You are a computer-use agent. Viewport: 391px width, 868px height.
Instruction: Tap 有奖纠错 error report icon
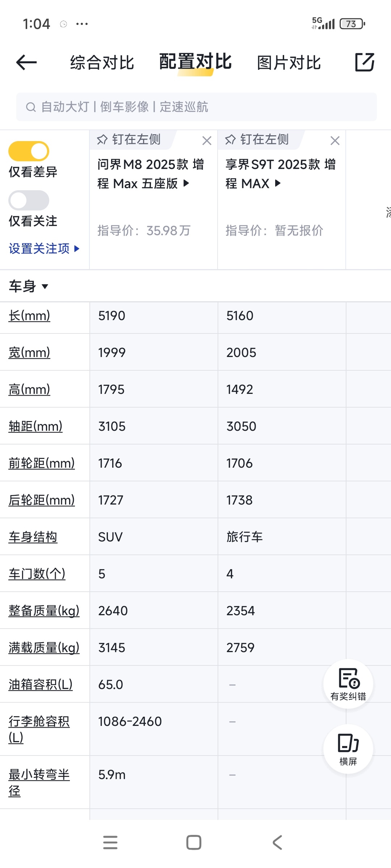pos(348,684)
